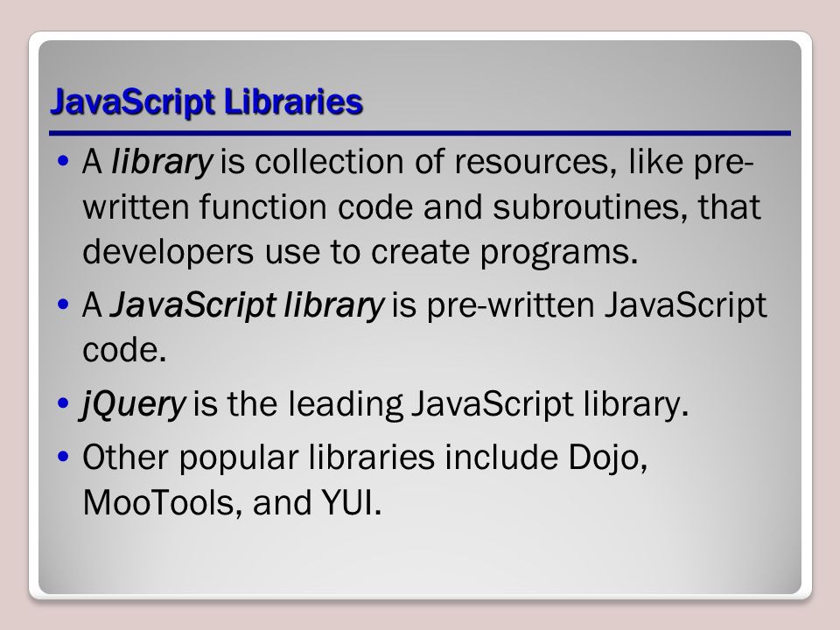The width and height of the screenshot is (840, 630).
Task: Click the word code. on its own line
Action: [x=124, y=350]
